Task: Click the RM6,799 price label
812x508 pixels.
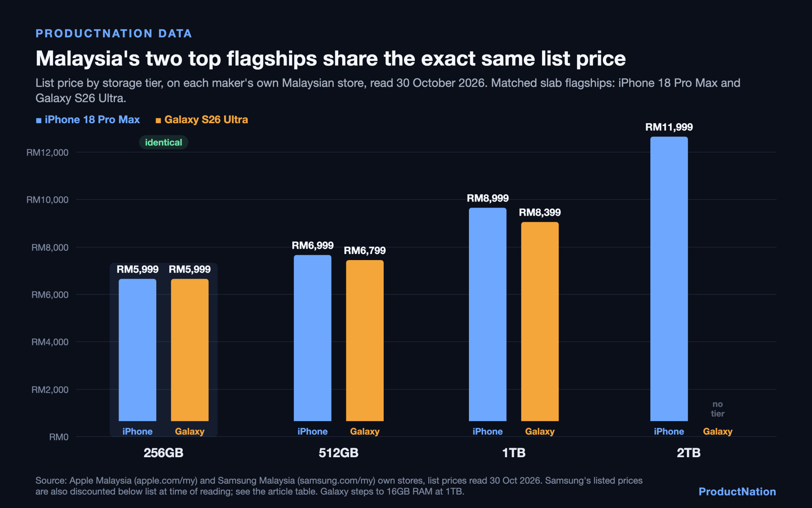Action: coord(365,250)
